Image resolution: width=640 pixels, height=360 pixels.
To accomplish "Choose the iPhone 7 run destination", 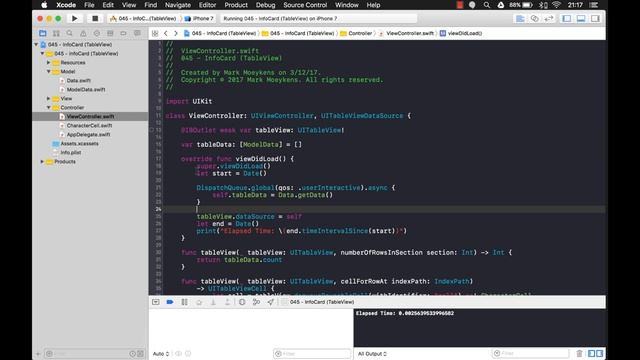I will pyautogui.click(x=200, y=18).
